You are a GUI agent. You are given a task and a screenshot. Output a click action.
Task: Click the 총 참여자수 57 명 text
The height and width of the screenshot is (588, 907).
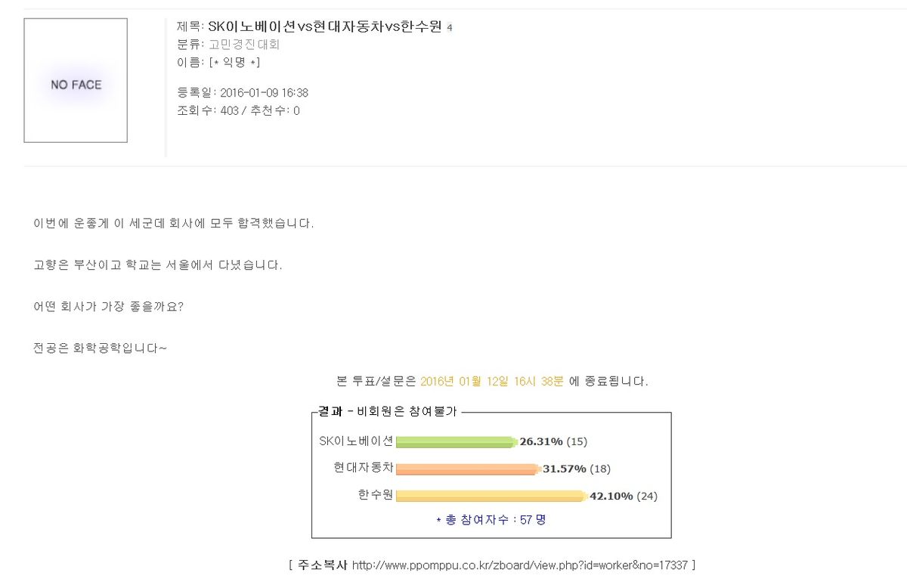491,520
